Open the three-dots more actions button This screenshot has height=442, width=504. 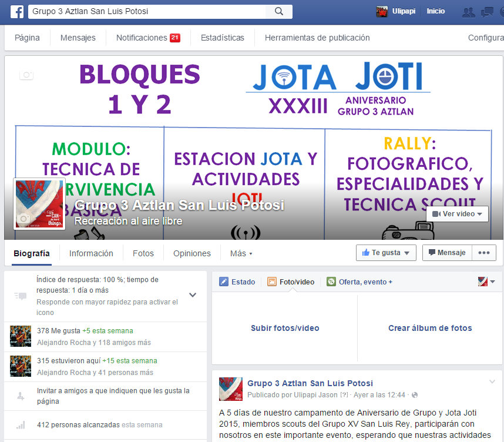pos(484,253)
